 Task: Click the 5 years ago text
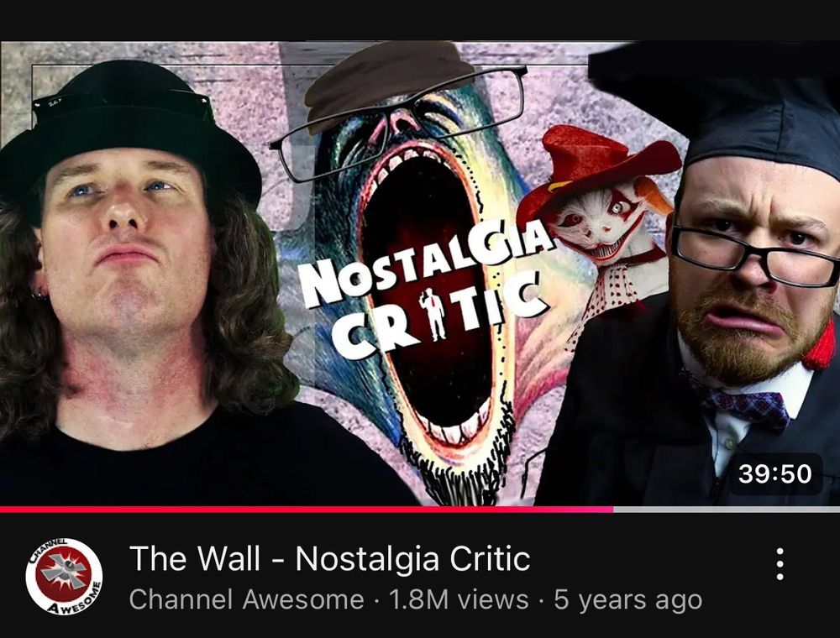tap(627, 599)
